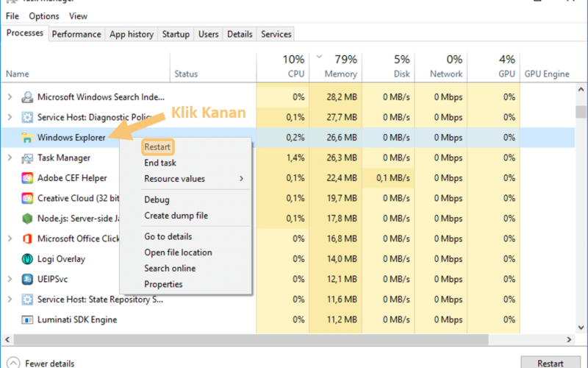Select the Luminati SDK Engine name
The height and width of the screenshot is (368, 588).
77,320
